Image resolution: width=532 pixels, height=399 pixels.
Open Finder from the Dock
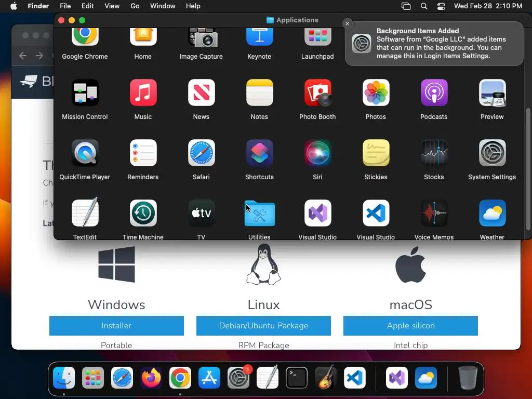click(64, 378)
